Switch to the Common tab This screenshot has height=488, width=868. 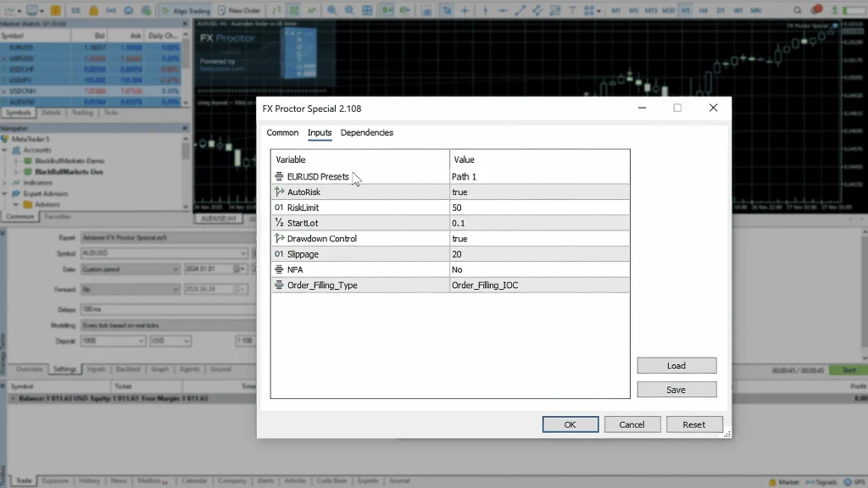[x=282, y=133]
